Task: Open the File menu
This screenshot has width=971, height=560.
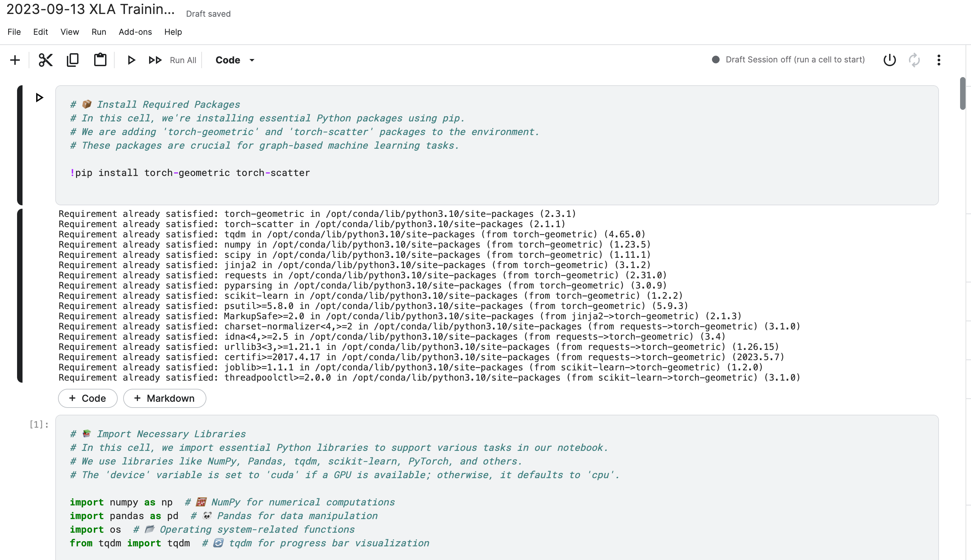Action: [14, 32]
